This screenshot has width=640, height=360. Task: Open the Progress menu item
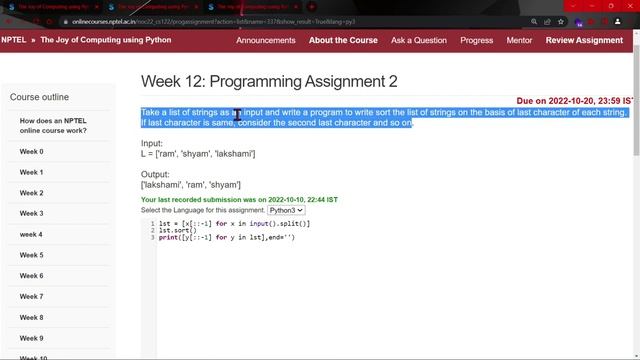[477, 40]
